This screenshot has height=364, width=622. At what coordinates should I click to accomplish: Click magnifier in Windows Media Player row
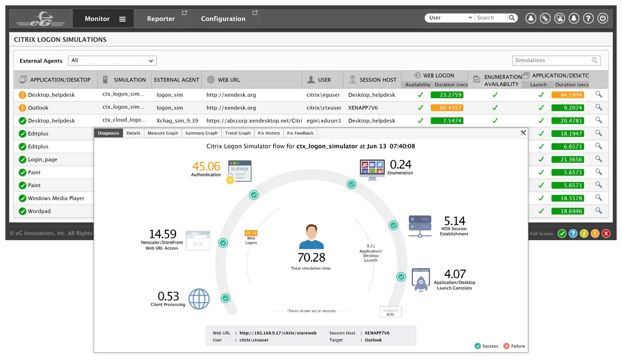click(599, 198)
